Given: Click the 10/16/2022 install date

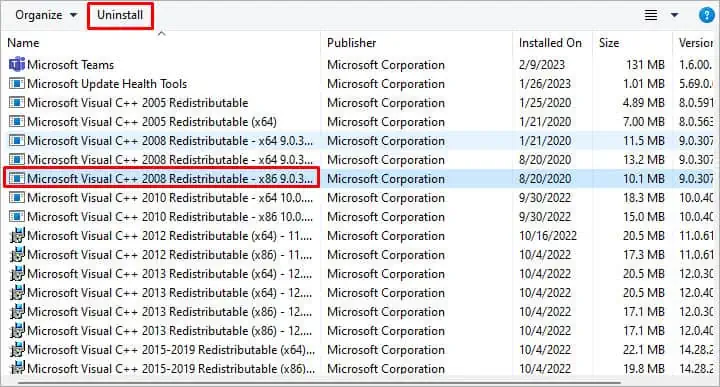Looking at the screenshot, I should 547,236.
